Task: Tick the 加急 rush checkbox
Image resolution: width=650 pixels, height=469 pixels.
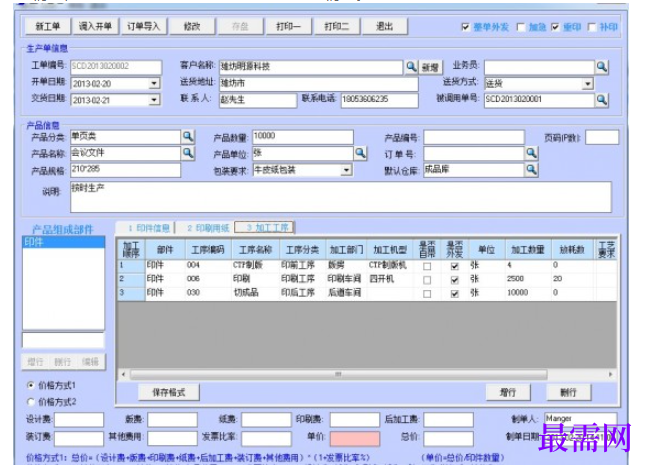Action: (521, 27)
